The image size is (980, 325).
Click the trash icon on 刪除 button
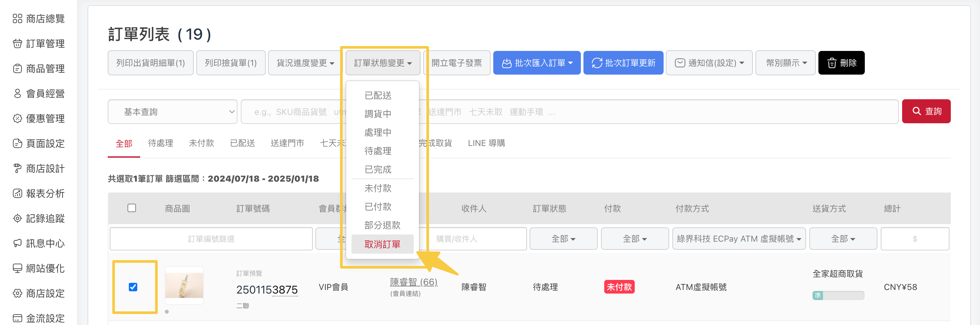click(x=832, y=63)
